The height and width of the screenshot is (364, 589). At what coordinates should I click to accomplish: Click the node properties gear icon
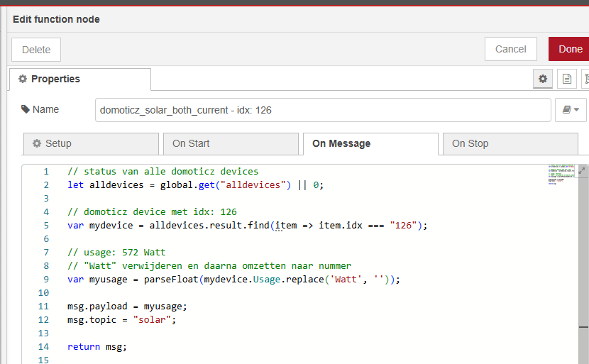pyautogui.click(x=543, y=79)
